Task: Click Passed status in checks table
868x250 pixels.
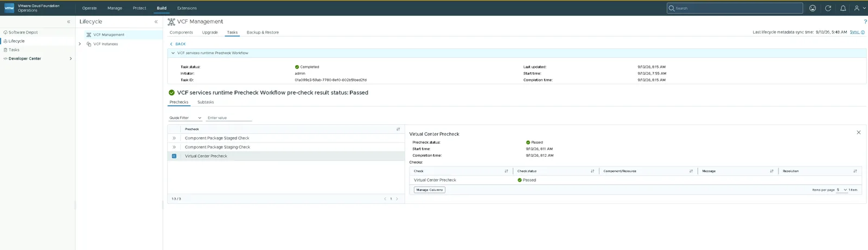Action: click(527, 180)
